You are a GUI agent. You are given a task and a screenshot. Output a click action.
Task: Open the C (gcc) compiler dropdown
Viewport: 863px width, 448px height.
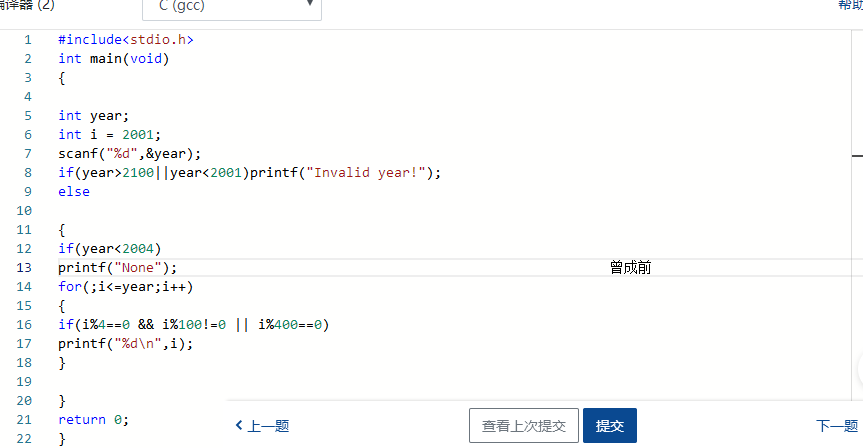[x=232, y=8]
